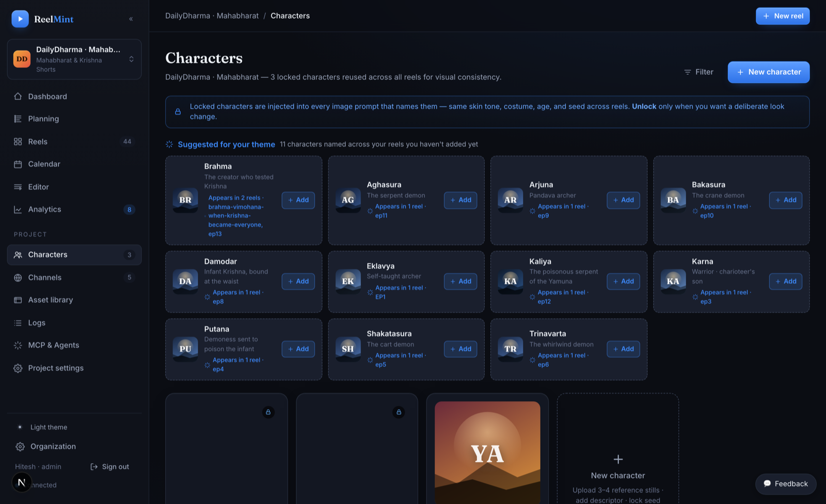Click the Organization gear icon
This screenshot has width=826, height=504.
tap(20, 447)
